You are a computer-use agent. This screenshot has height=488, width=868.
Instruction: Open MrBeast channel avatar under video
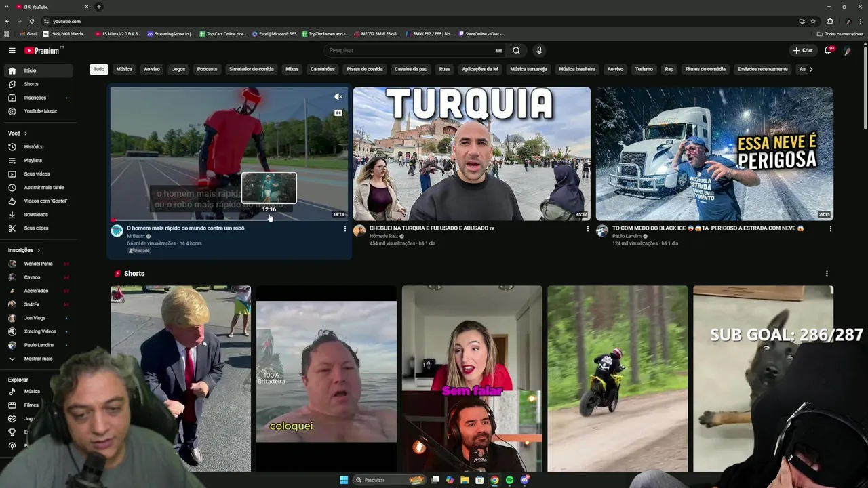click(117, 230)
